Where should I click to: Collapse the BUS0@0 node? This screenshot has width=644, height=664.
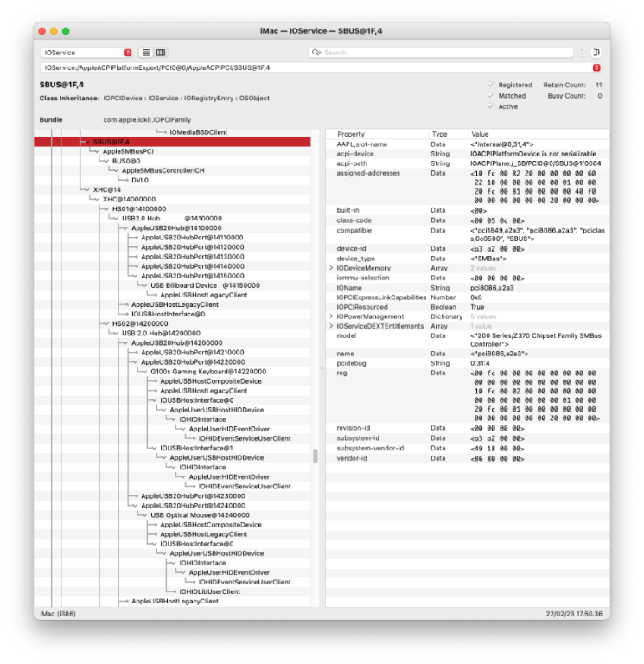[x=106, y=161]
